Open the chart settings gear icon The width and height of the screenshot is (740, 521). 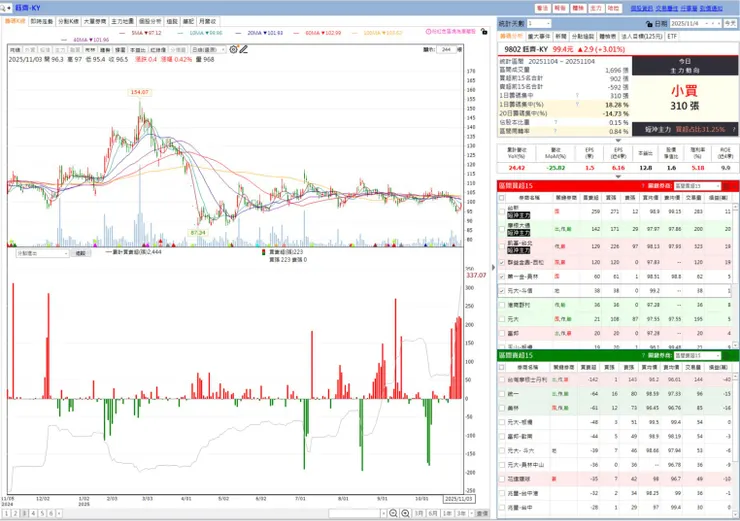(x=234, y=49)
